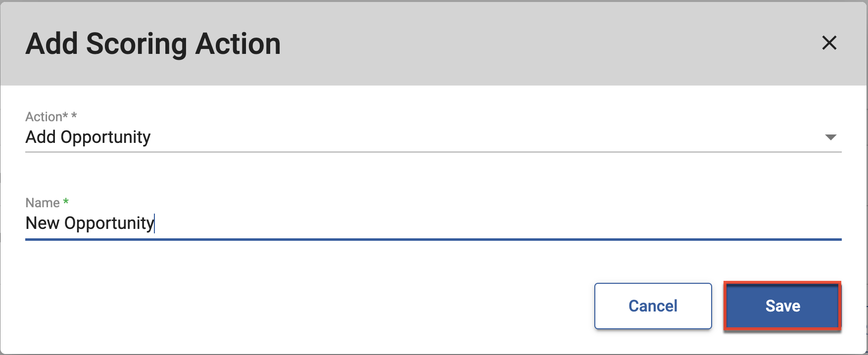This screenshot has width=868, height=355.
Task: Click the empty space in Action combo box
Action: 485,137
